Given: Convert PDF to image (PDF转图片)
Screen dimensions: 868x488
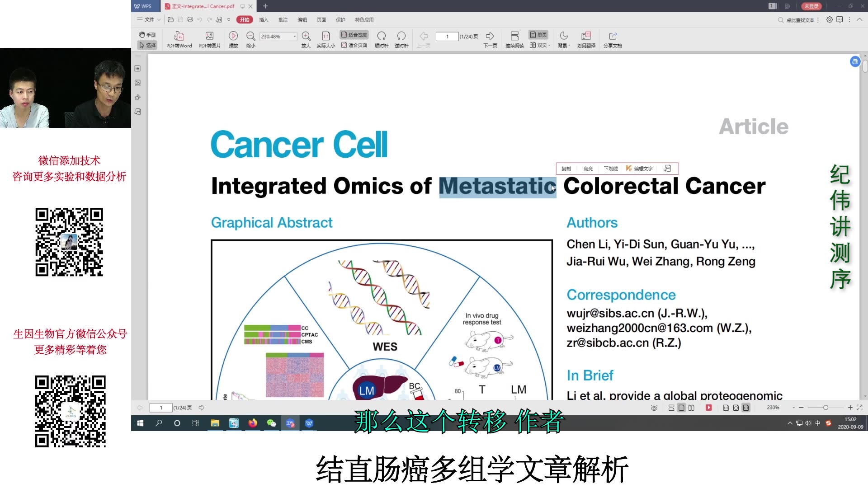Looking at the screenshot, I should click(210, 40).
